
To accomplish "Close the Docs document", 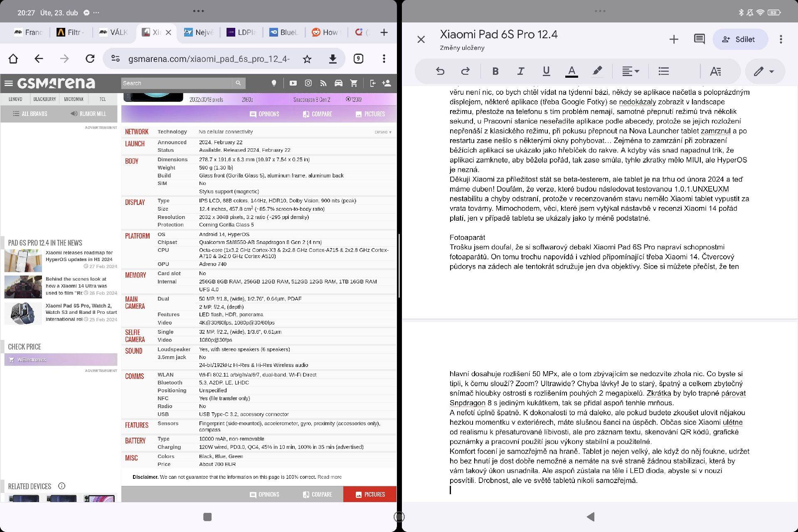I will point(421,39).
